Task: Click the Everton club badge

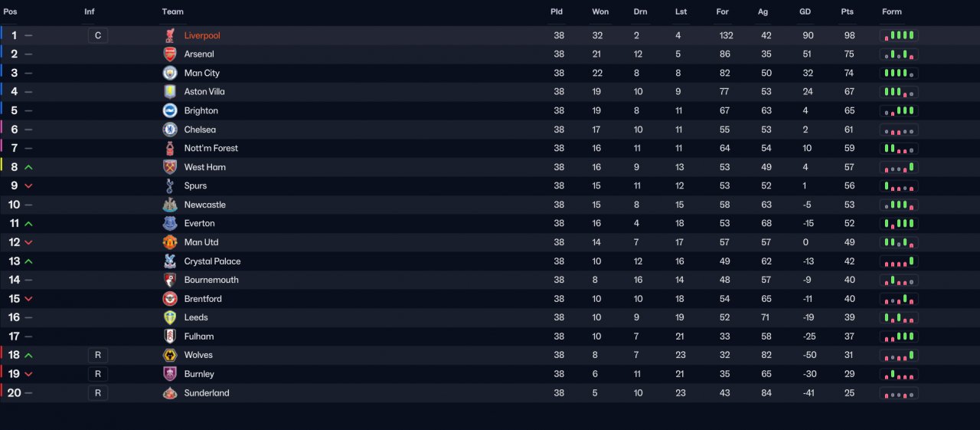Action: (170, 223)
